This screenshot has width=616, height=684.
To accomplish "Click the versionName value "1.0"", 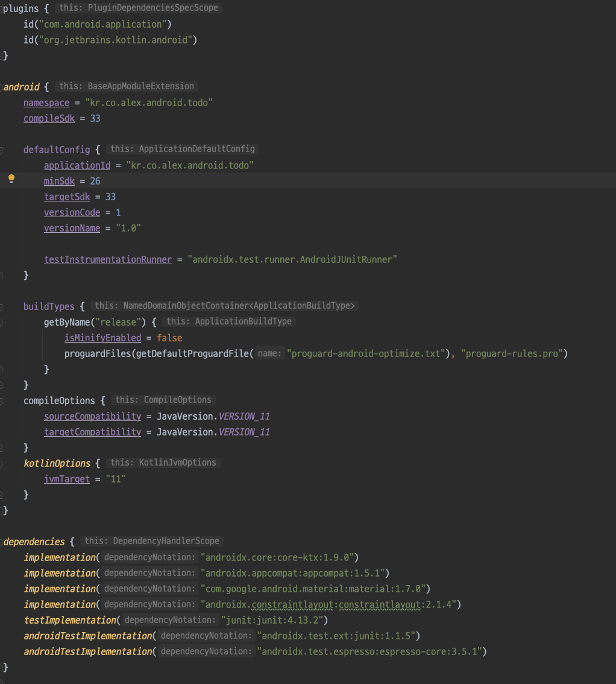I will pyautogui.click(x=128, y=229).
